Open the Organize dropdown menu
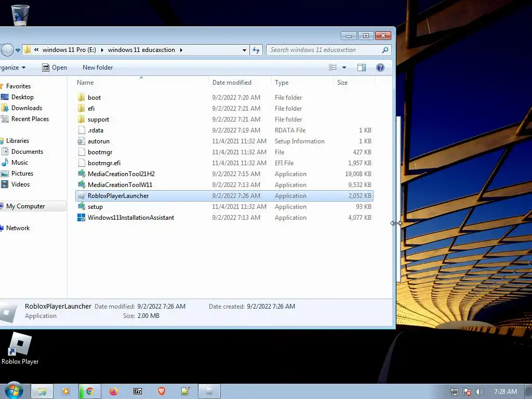Viewport: 532px width, 399px height. click(x=13, y=68)
